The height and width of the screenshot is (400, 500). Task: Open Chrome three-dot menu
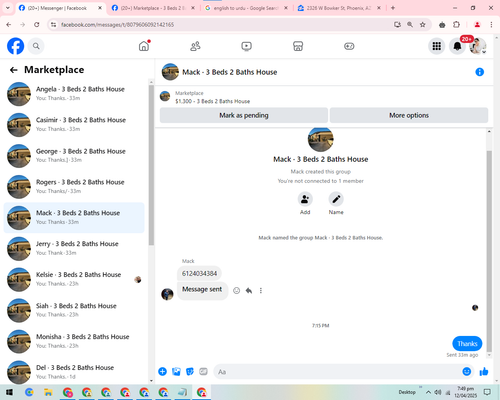(x=491, y=25)
